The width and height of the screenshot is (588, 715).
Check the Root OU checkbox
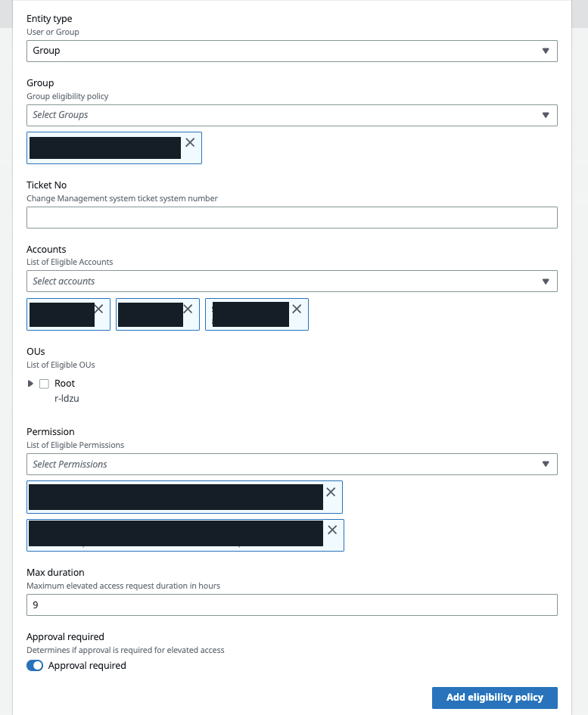click(x=44, y=384)
